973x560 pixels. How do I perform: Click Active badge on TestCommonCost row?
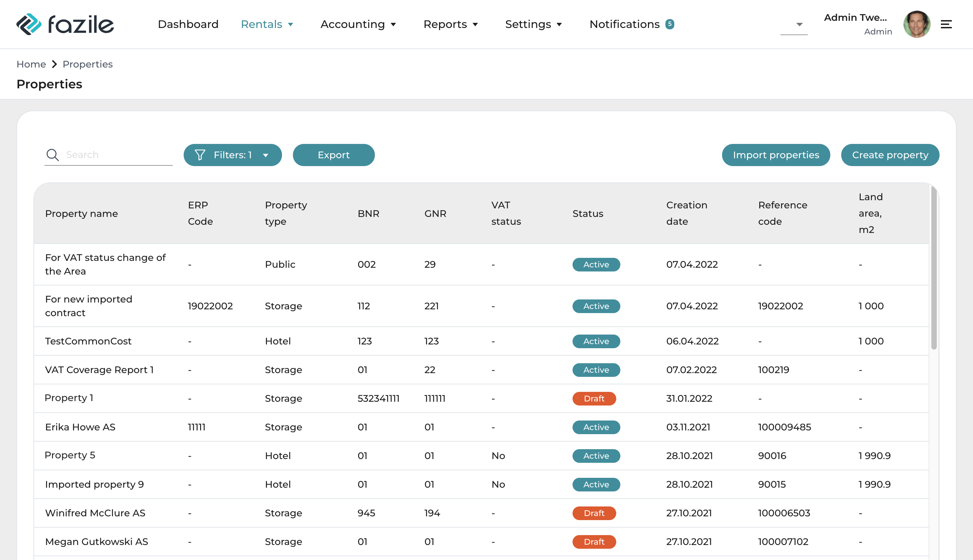pyautogui.click(x=596, y=341)
